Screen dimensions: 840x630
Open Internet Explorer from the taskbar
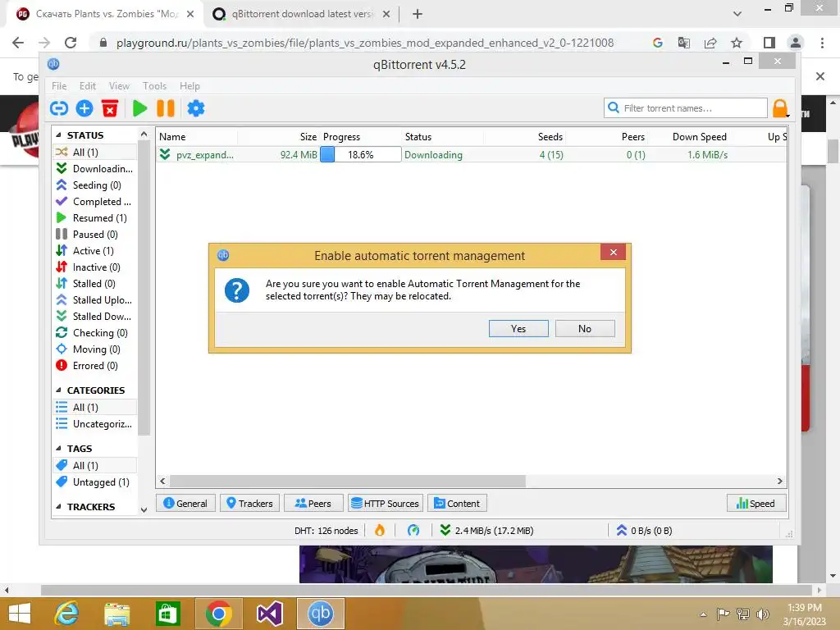click(x=66, y=614)
